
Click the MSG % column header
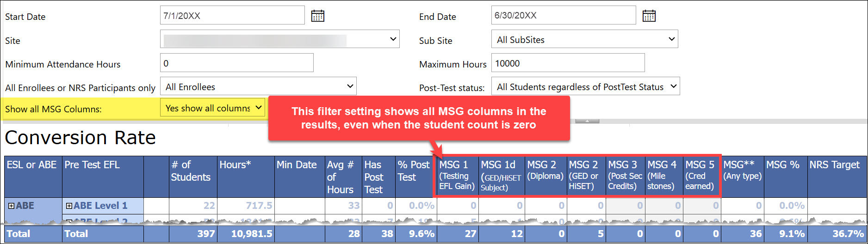782,165
